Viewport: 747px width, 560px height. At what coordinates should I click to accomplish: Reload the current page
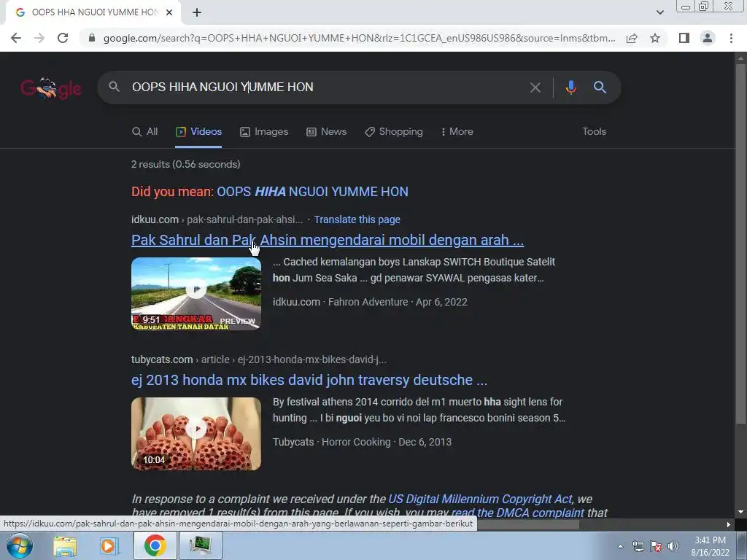coord(63,38)
